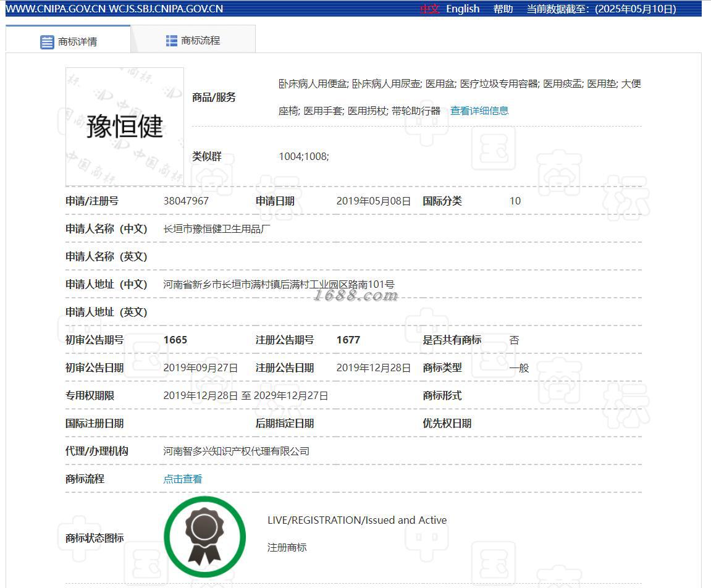Click the 商标详情 document icon
This screenshot has height=588, width=711.
click(x=47, y=42)
